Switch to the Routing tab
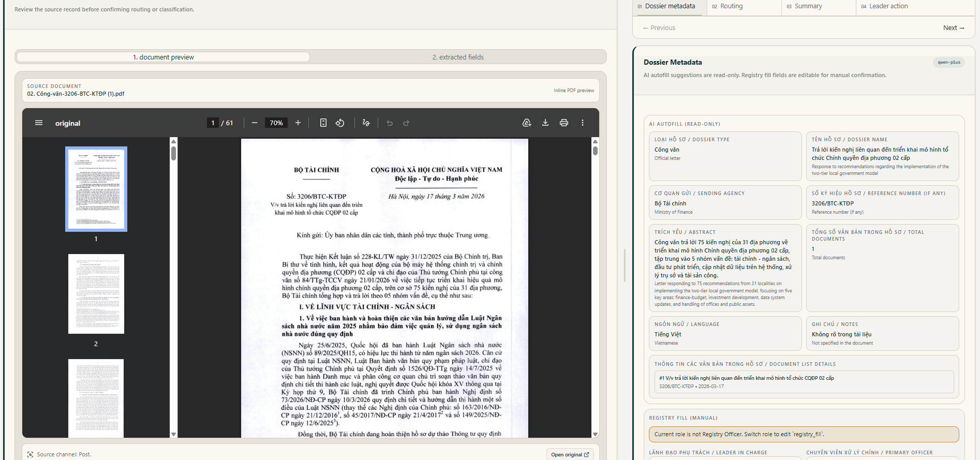Image resolution: width=980 pixels, height=460 pixels. point(744,7)
